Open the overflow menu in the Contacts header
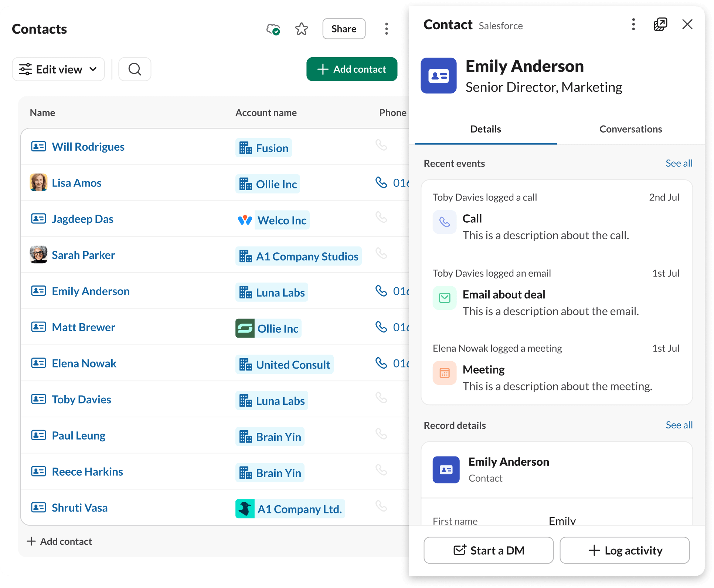Screen dimensions: 714x588 pos(386,28)
